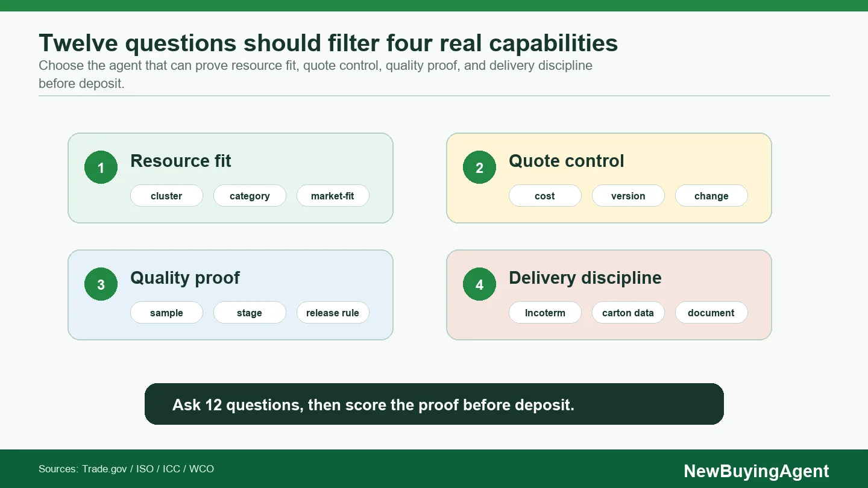Click the 'stage' pill
This screenshot has height=488, width=868.
click(250, 313)
